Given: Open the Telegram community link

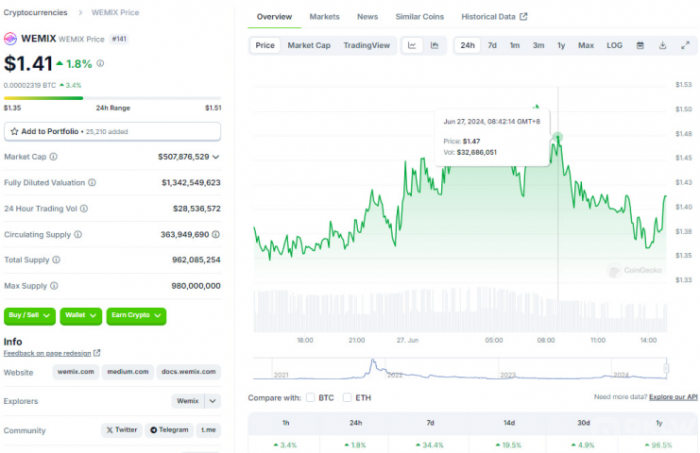Looking at the screenshot, I should 169,430.
